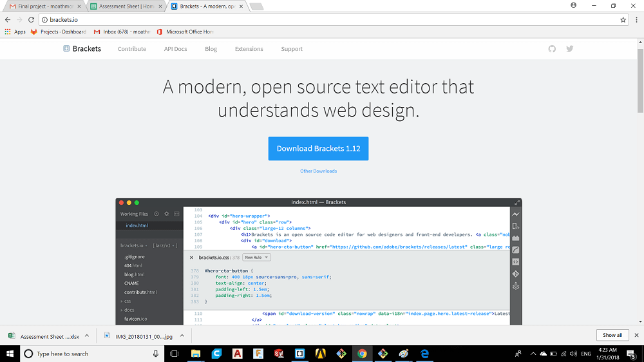The image size is (644, 362).
Task: Open the Other Downloads link
Action: click(318, 171)
